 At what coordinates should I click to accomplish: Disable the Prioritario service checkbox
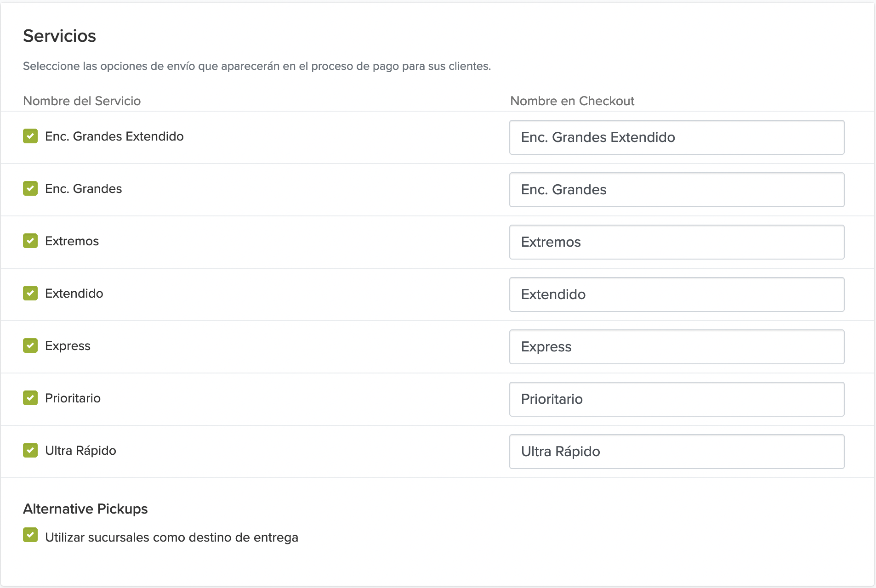tap(30, 398)
